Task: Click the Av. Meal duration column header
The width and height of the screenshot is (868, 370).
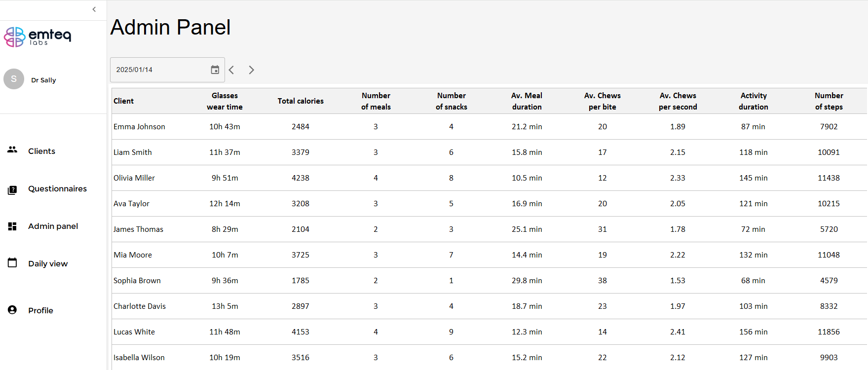Action: pos(527,101)
